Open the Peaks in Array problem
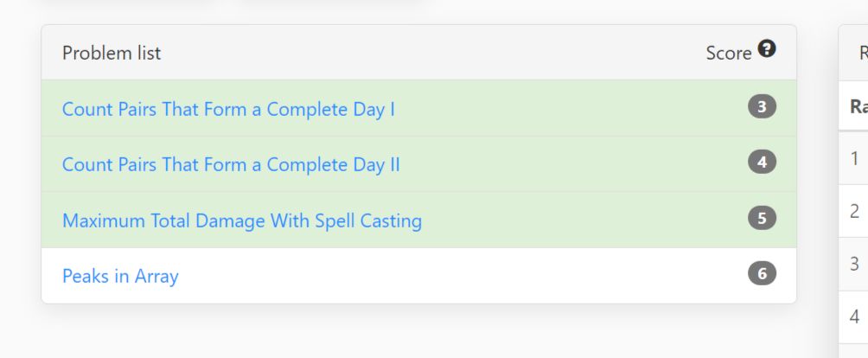This screenshot has height=358, width=868. [x=120, y=276]
